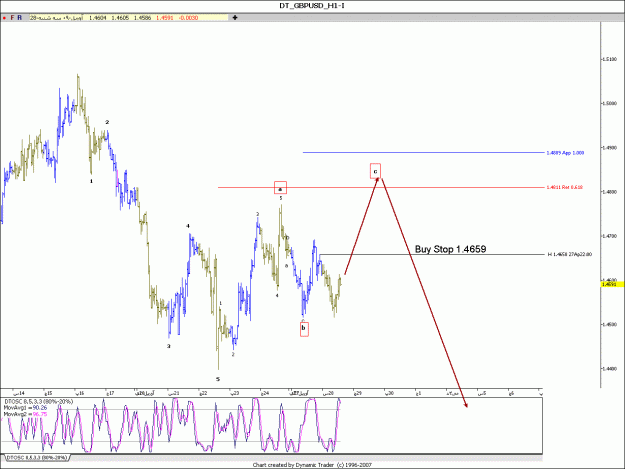Click the MovAvg1 = 90.26 readout
Screen dimensions: 625x469
coord(26,408)
